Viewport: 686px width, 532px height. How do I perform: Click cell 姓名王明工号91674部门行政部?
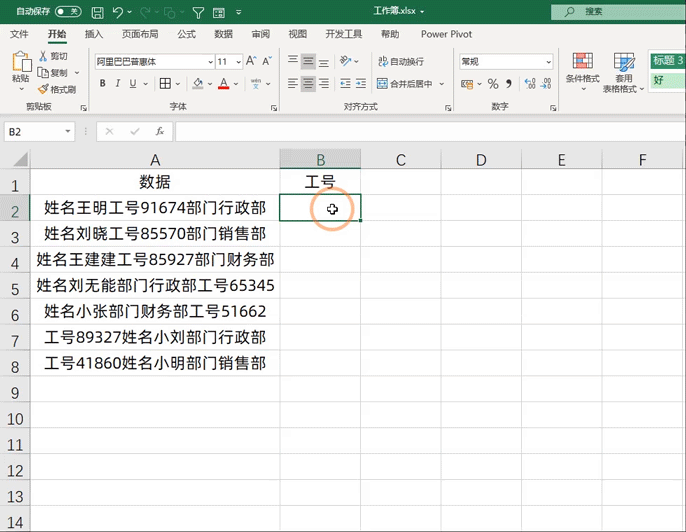(x=155, y=207)
